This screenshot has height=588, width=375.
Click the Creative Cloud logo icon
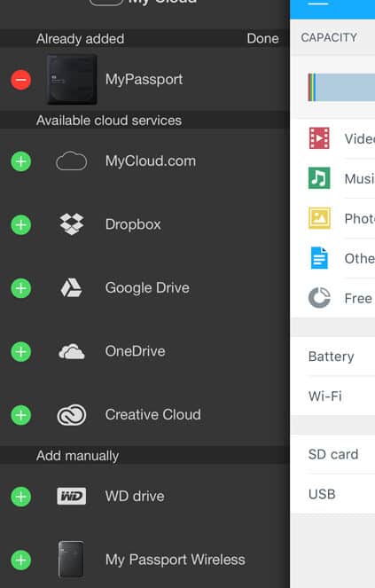71,415
